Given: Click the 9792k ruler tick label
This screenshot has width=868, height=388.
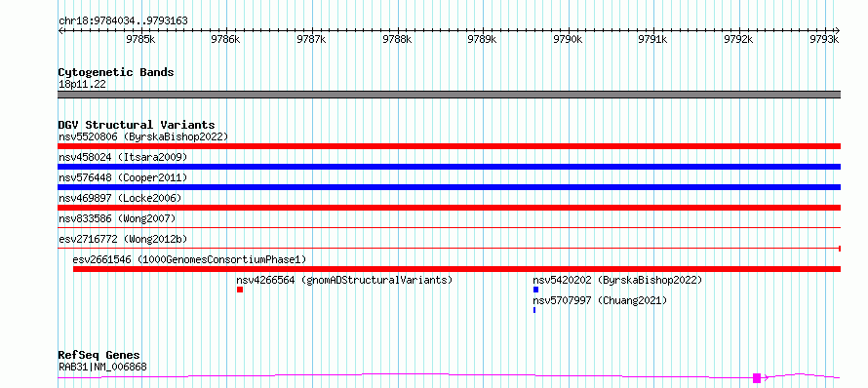Looking at the screenshot, I should [x=739, y=39].
